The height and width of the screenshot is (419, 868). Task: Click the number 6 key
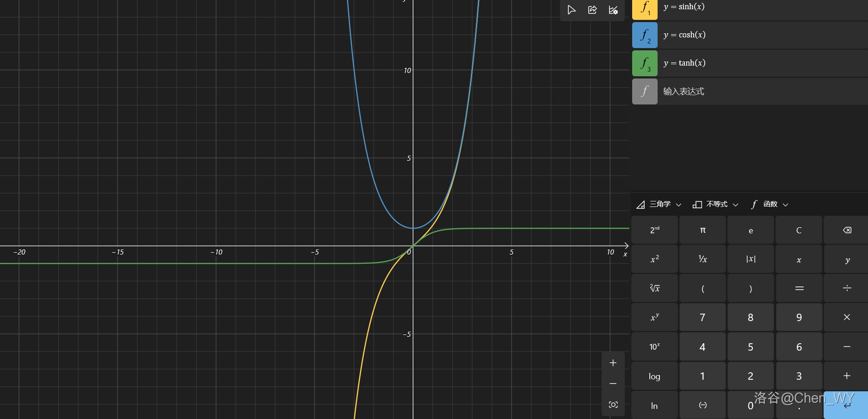(x=799, y=346)
